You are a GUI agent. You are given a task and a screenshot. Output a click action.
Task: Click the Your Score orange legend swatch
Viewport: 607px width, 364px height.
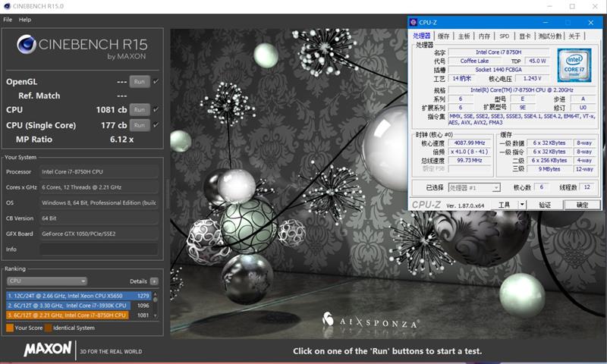(x=10, y=328)
